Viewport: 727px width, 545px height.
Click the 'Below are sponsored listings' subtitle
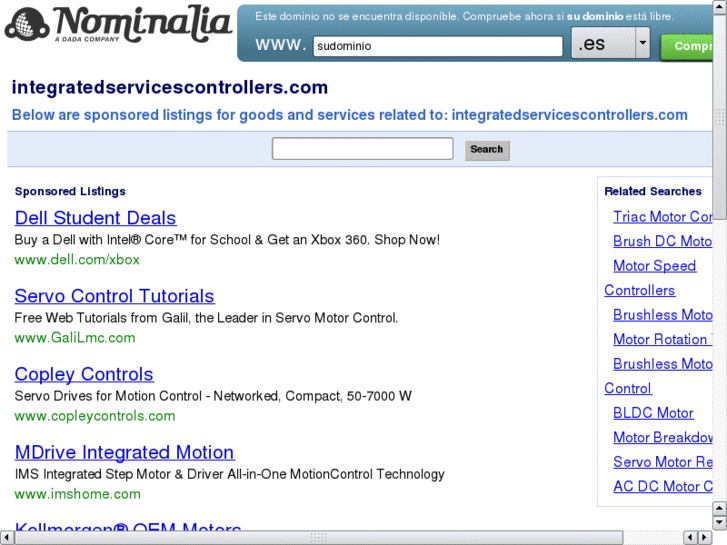(350, 115)
